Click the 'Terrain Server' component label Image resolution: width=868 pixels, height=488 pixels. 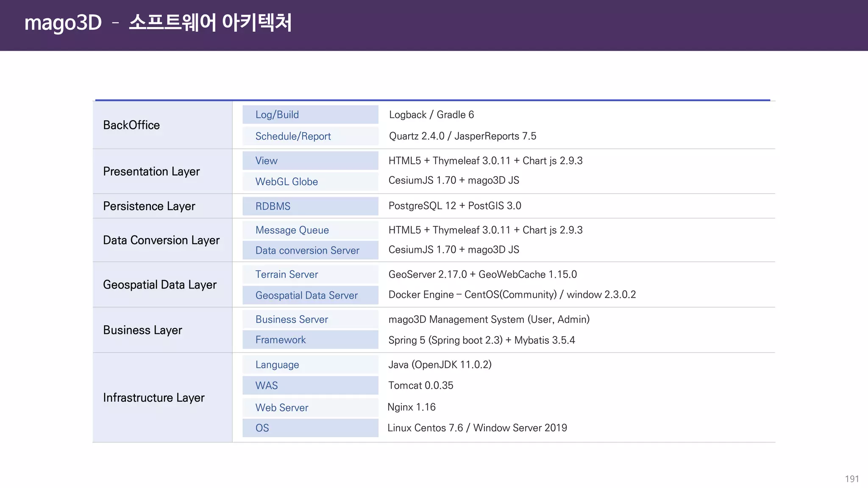click(x=310, y=274)
